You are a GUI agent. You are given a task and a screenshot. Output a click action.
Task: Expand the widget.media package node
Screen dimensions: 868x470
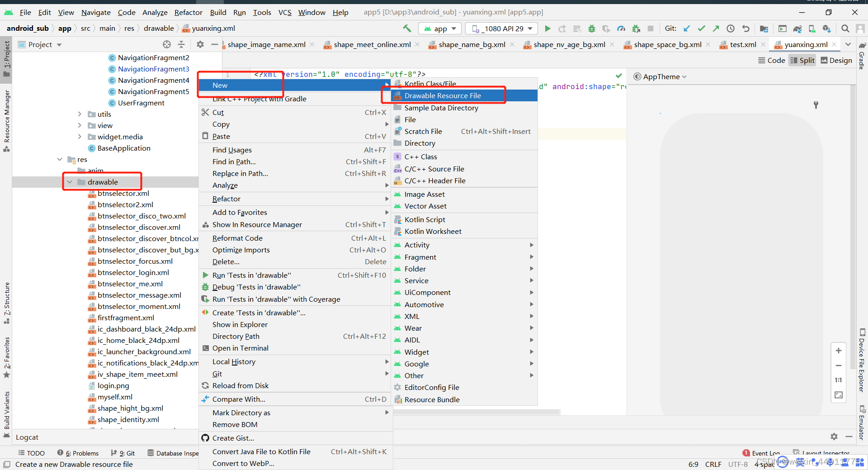click(80, 137)
